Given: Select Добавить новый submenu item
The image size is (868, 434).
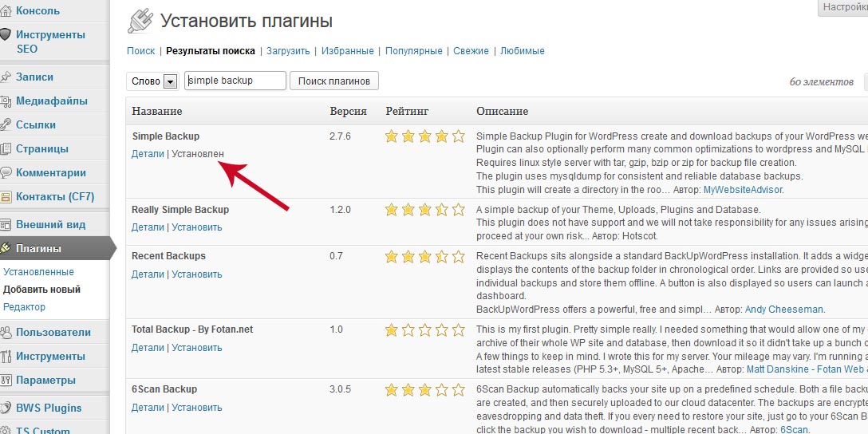Looking at the screenshot, I should 41,289.
